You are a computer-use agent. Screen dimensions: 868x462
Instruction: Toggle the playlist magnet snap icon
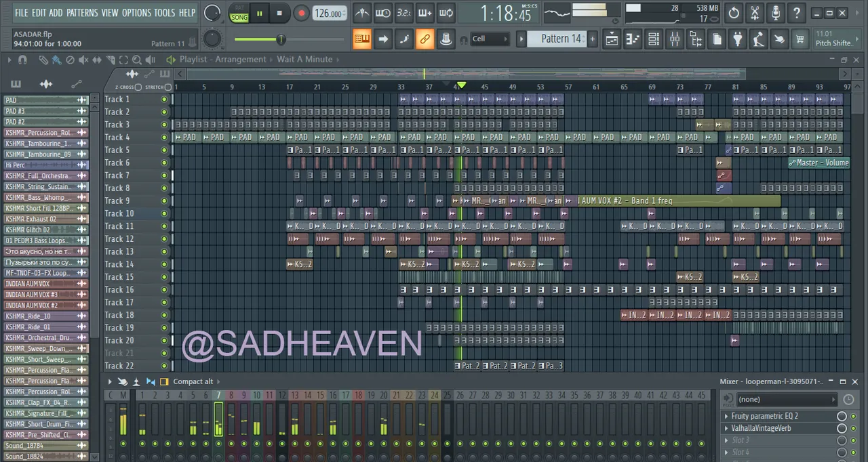click(x=22, y=60)
